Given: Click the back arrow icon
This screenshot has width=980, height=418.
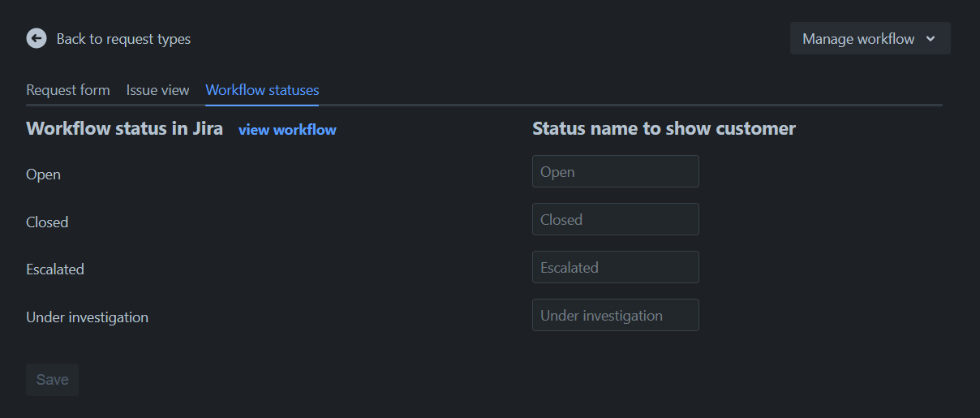Looking at the screenshot, I should (x=37, y=38).
